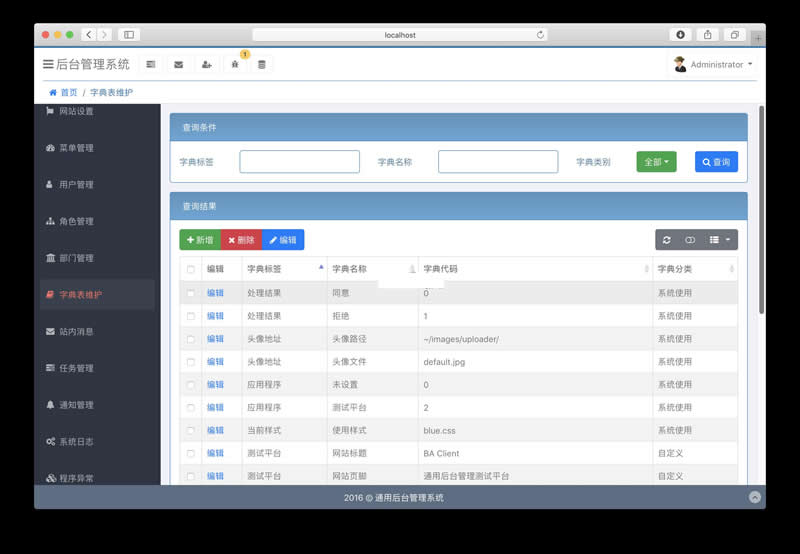Open the bug icon with notification badge
800x554 pixels.
click(x=235, y=64)
